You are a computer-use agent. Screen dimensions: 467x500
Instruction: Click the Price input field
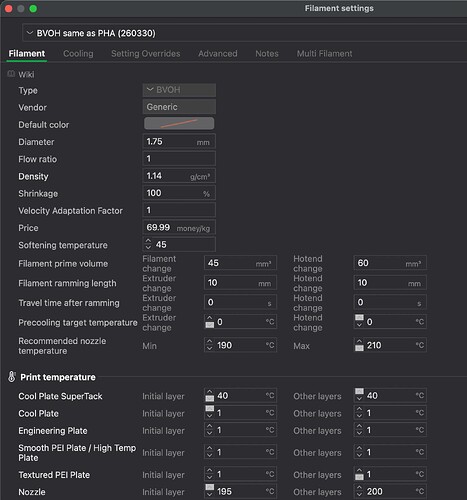click(x=179, y=228)
